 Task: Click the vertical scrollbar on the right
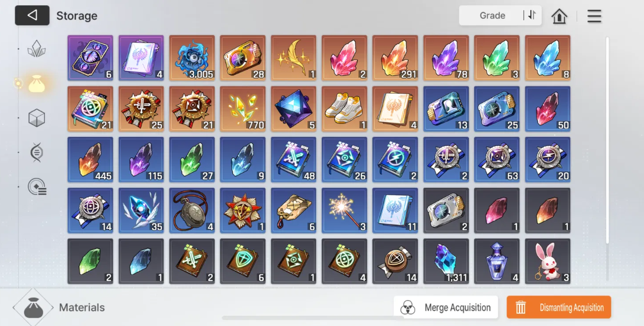[x=607, y=141]
